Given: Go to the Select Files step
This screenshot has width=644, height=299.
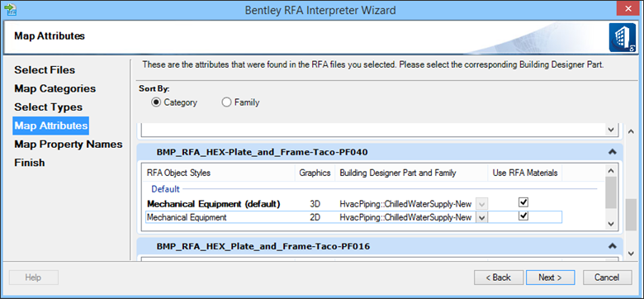Looking at the screenshot, I should pyautogui.click(x=45, y=70).
